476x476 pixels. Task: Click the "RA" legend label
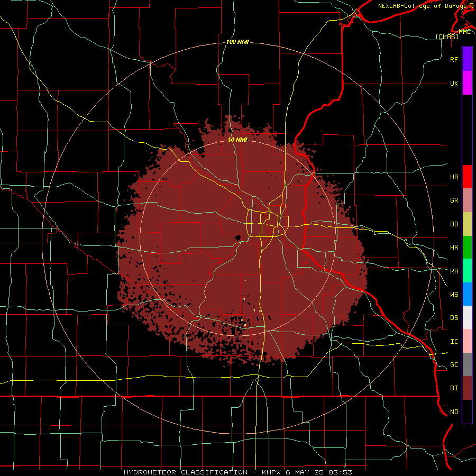(454, 271)
